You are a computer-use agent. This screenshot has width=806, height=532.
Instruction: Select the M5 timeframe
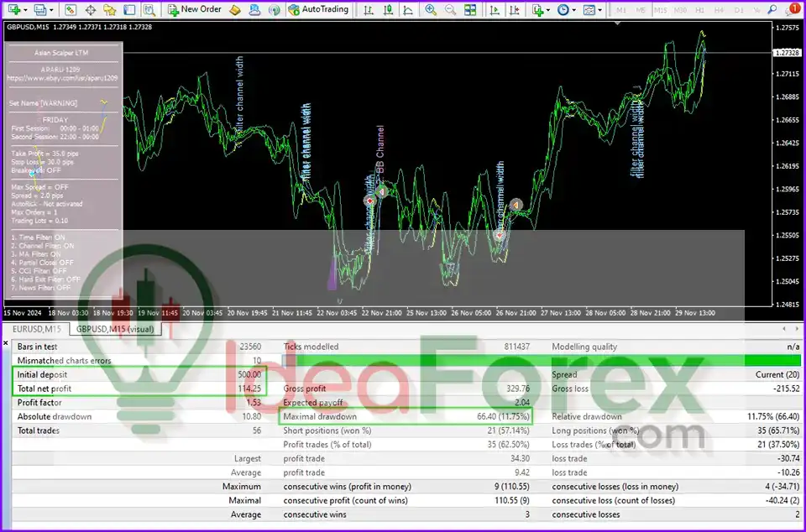click(x=641, y=10)
